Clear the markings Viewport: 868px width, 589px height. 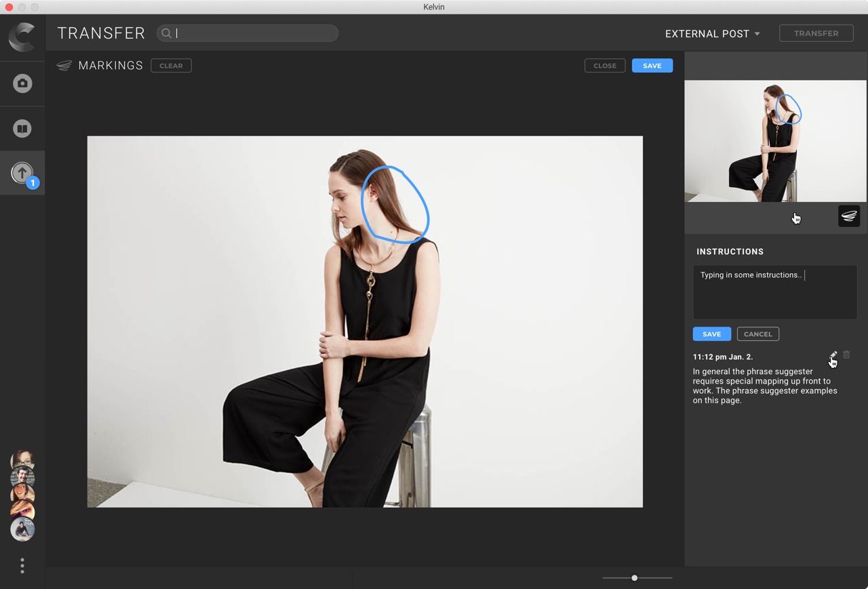171,66
